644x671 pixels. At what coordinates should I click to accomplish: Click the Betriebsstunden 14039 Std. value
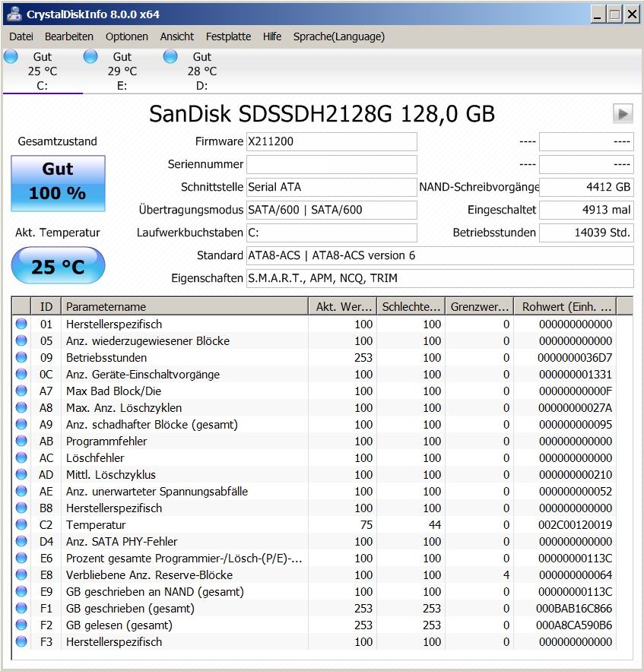pyautogui.click(x=586, y=233)
